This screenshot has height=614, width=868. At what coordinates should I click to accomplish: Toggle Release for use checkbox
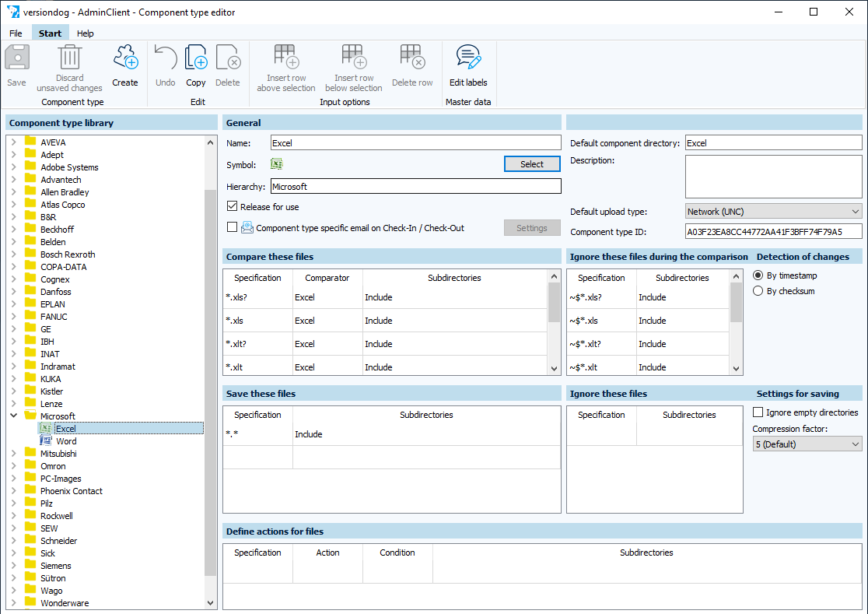pos(232,206)
